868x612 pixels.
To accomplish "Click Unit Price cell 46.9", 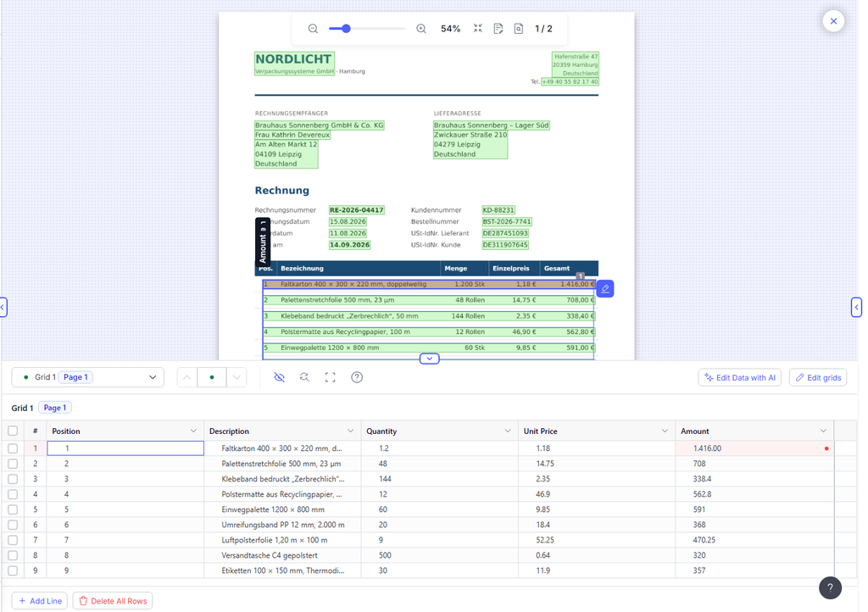I will (x=597, y=494).
